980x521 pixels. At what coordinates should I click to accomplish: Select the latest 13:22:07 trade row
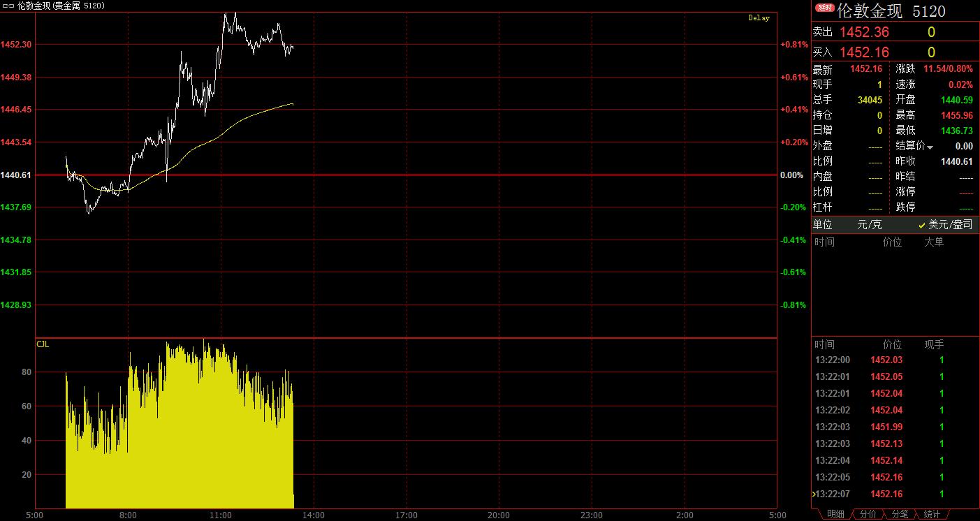894,494
